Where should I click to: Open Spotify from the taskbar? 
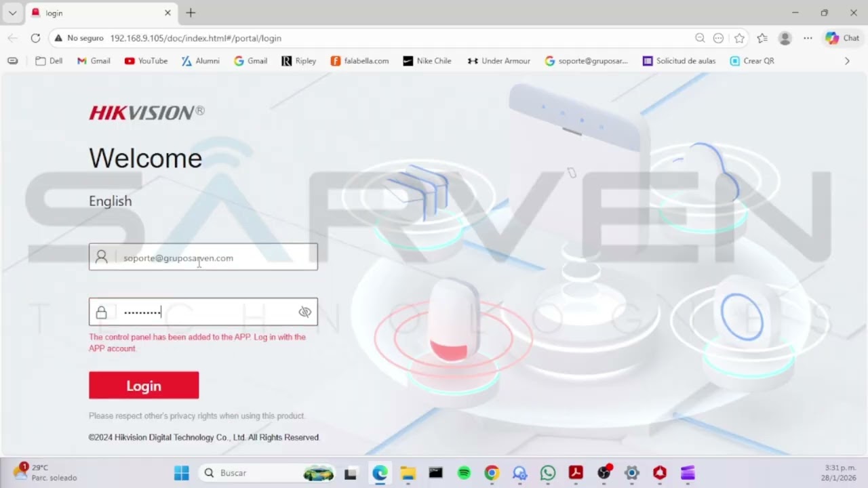pos(464,472)
